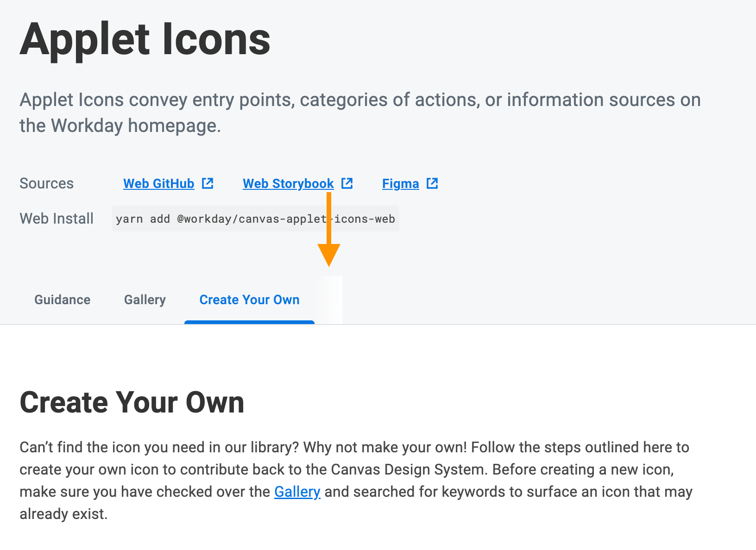Image resolution: width=756 pixels, height=550 pixels.
Task: Click the Create Your Own section heading
Action: tap(132, 402)
